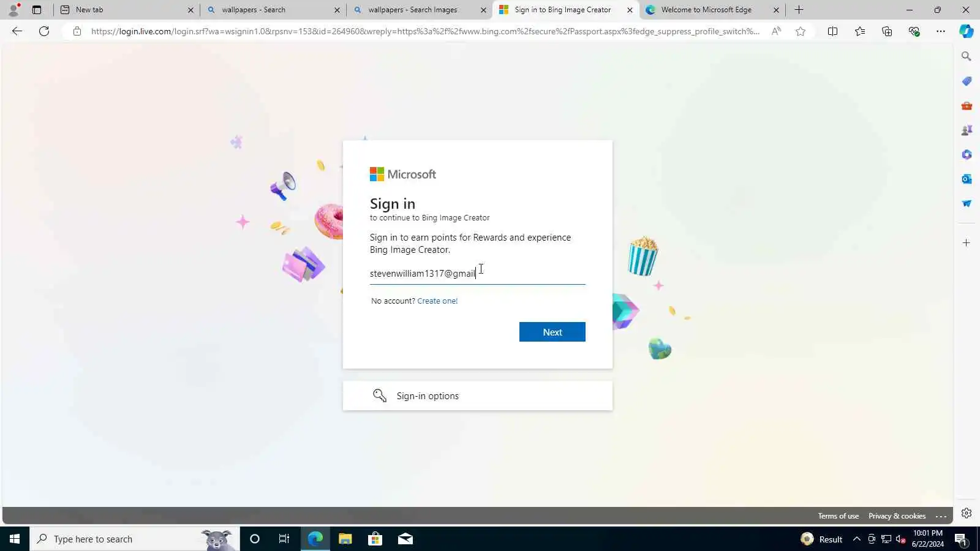Image resolution: width=980 pixels, height=551 pixels.
Task: Open Mail app from taskbar
Action: click(405, 539)
